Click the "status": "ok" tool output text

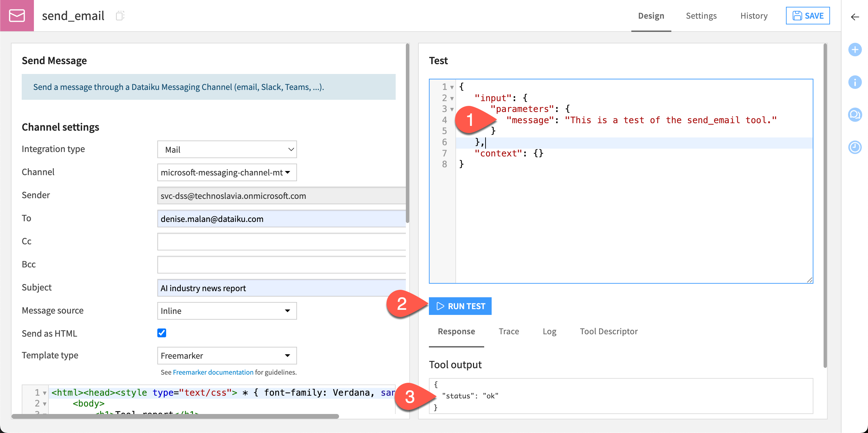470,396
